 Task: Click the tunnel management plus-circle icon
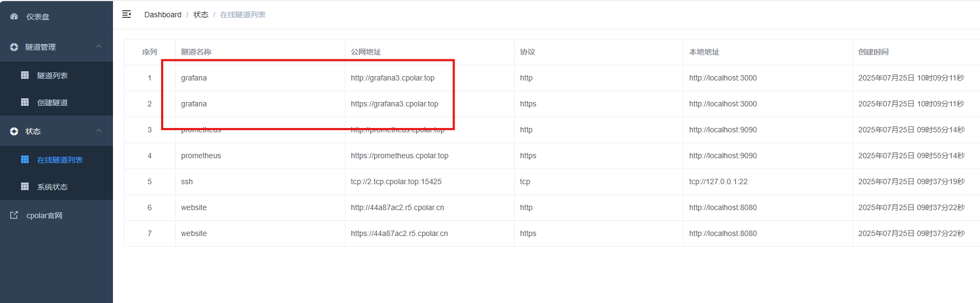coord(14,47)
